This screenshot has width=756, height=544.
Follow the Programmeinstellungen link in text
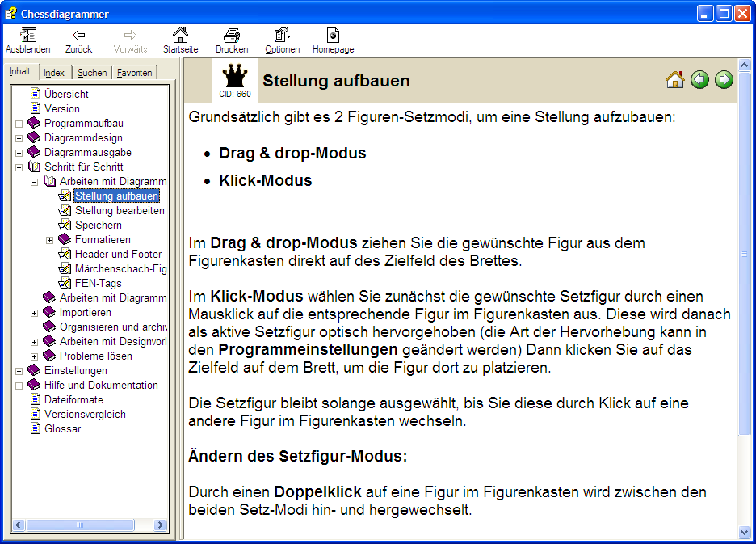coord(308,349)
